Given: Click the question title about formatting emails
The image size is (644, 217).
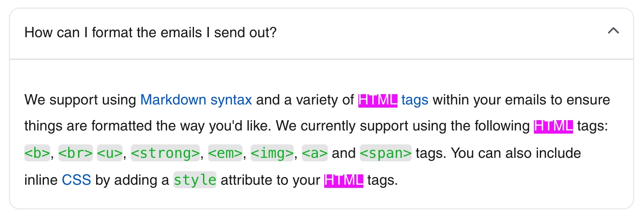Looking at the screenshot, I should tap(150, 33).
